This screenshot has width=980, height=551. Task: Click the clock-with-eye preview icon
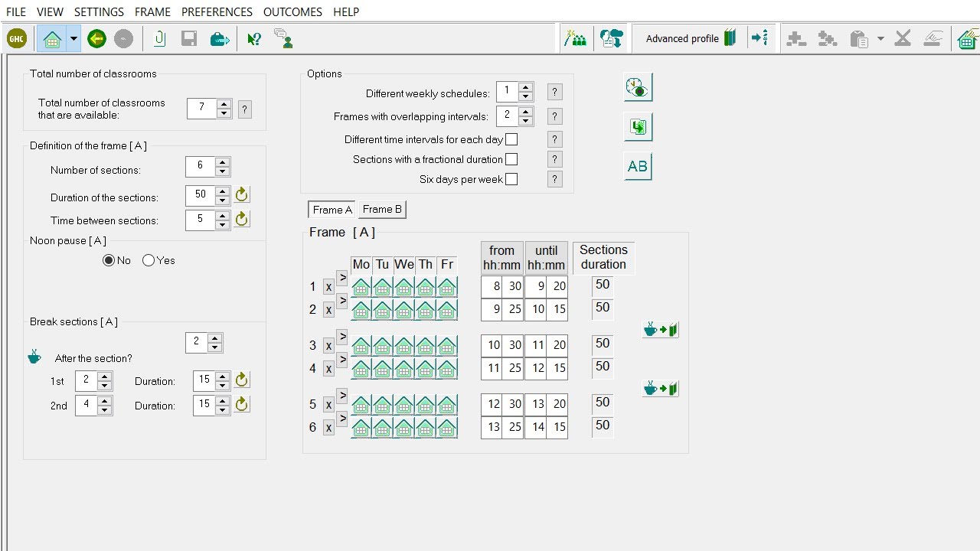tap(638, 87)
